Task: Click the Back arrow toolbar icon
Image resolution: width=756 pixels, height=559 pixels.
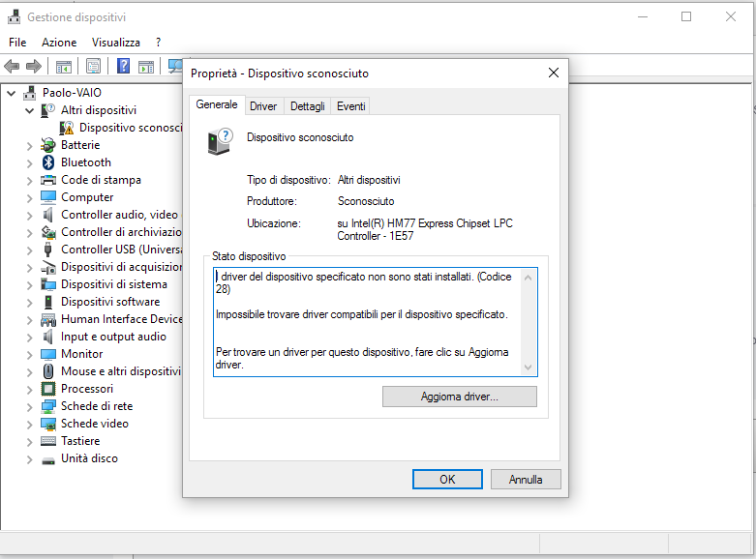Action: 13,67
